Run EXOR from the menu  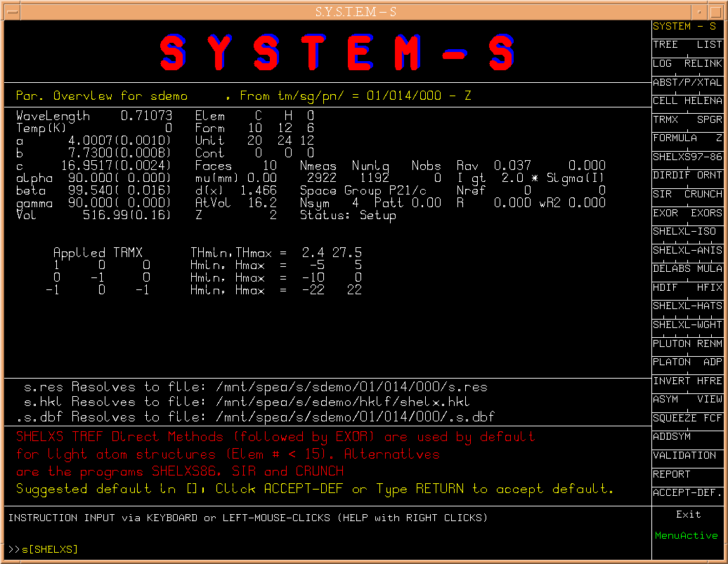coord(665,213)
